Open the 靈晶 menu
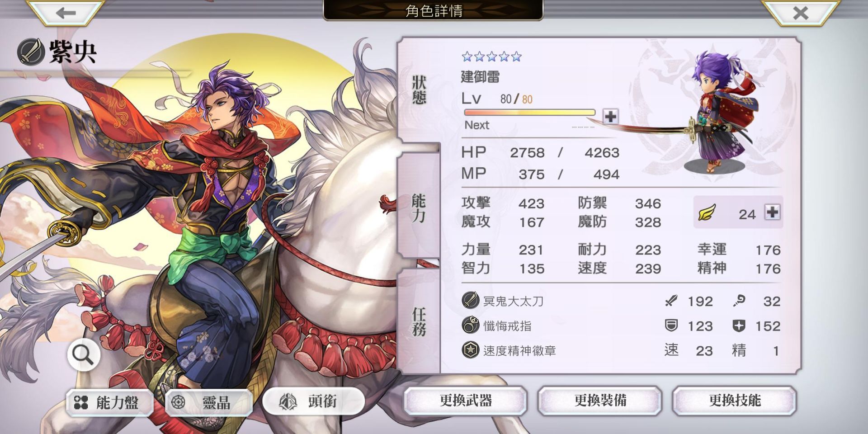The height and width of the screenshot is (434, 868). click(208, 402)
